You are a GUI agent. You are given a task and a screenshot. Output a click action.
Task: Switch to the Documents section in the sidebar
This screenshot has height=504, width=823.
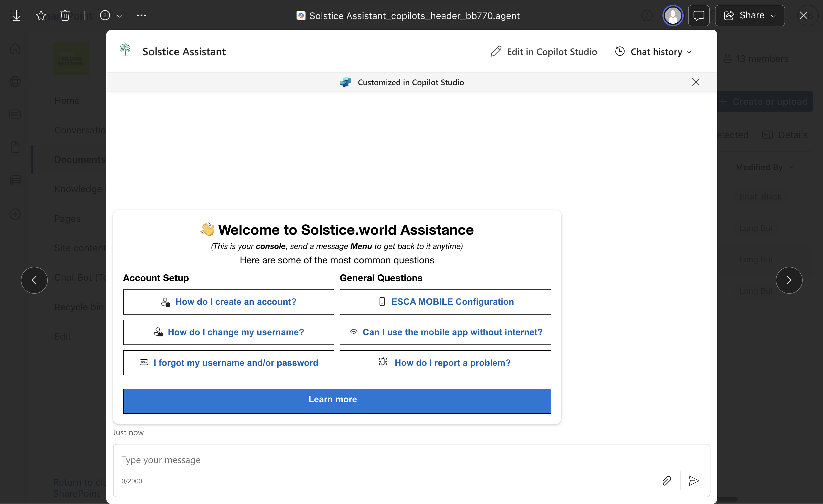click(79, 159)
